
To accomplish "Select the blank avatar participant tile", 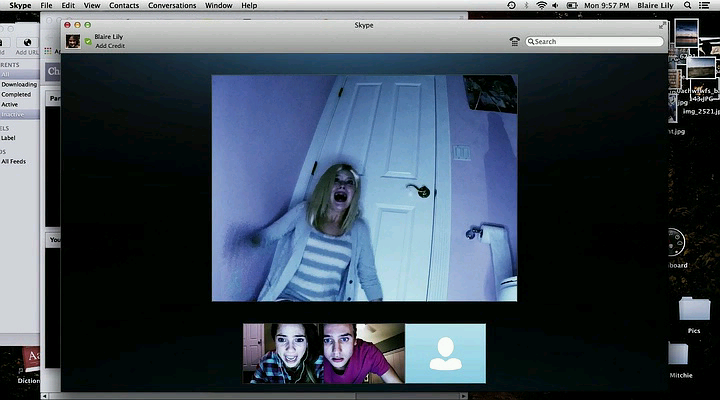I will (445, 353).
